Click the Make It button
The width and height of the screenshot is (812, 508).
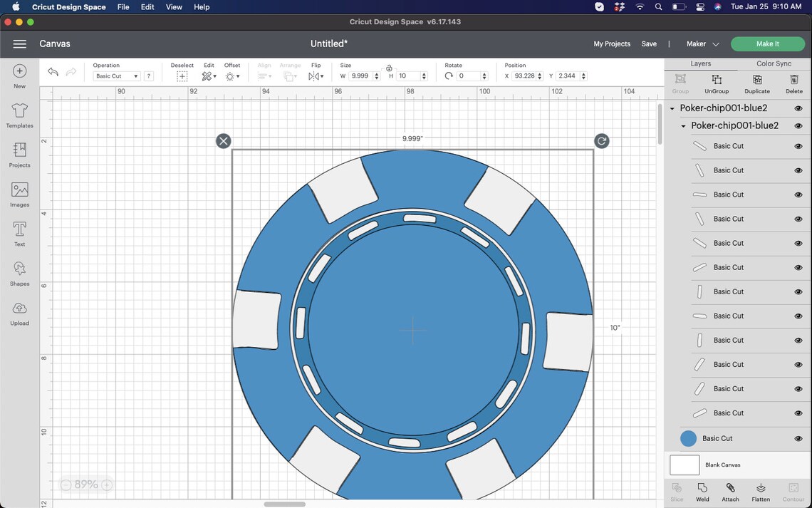coord(767,44)
